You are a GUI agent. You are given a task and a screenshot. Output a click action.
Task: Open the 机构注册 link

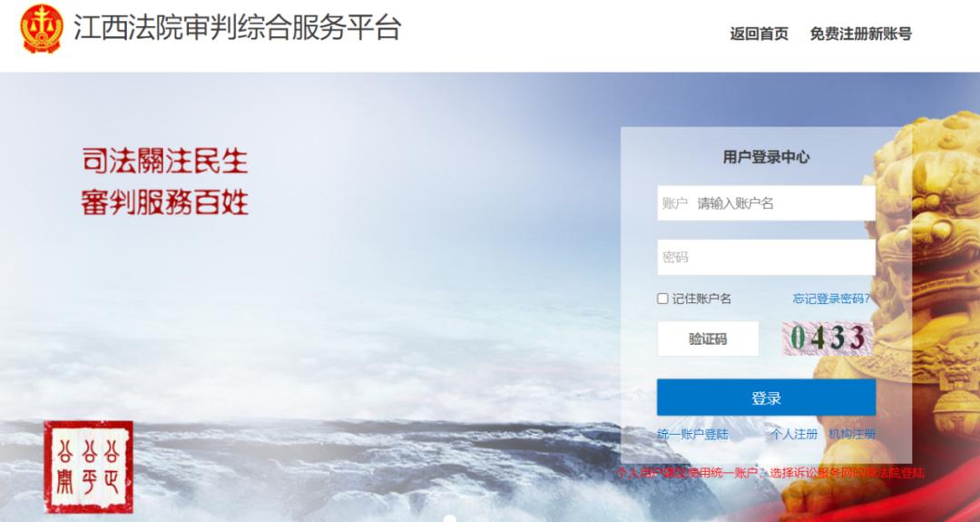(x=852, y=434)
